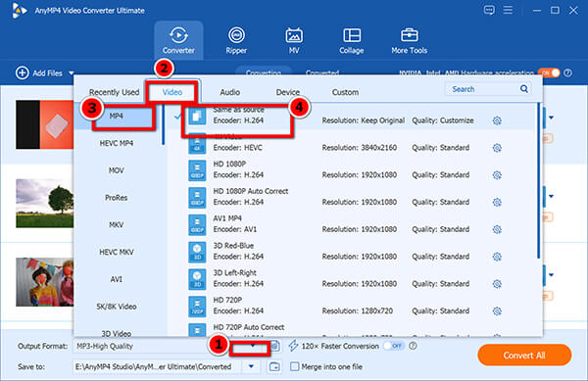
Task: Toggle 120x Faster Conversion switch
Action: pyautogui.click(x=393, y=346)
